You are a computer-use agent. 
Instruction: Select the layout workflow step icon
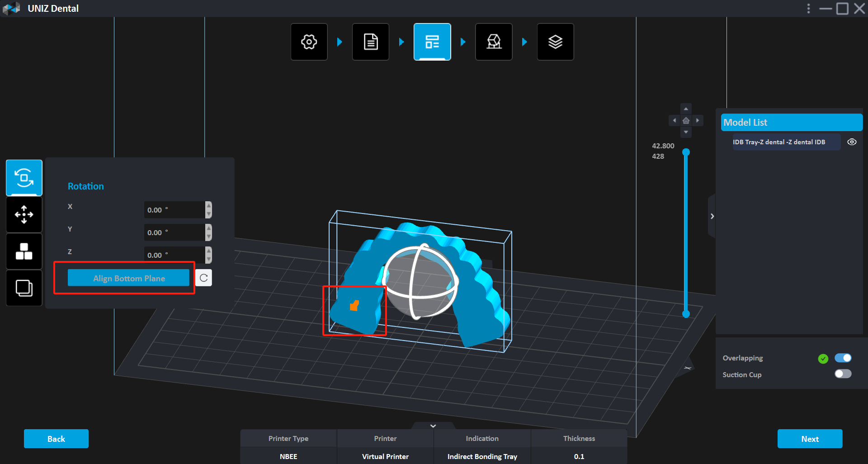tap(432, 42)
